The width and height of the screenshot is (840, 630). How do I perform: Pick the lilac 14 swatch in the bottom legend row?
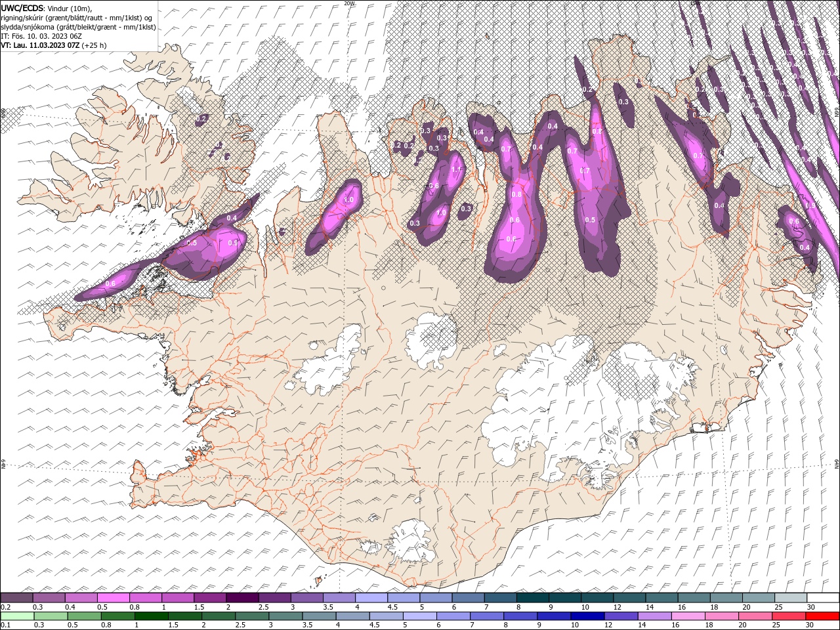pyautogui.click(x=655, y=616)
